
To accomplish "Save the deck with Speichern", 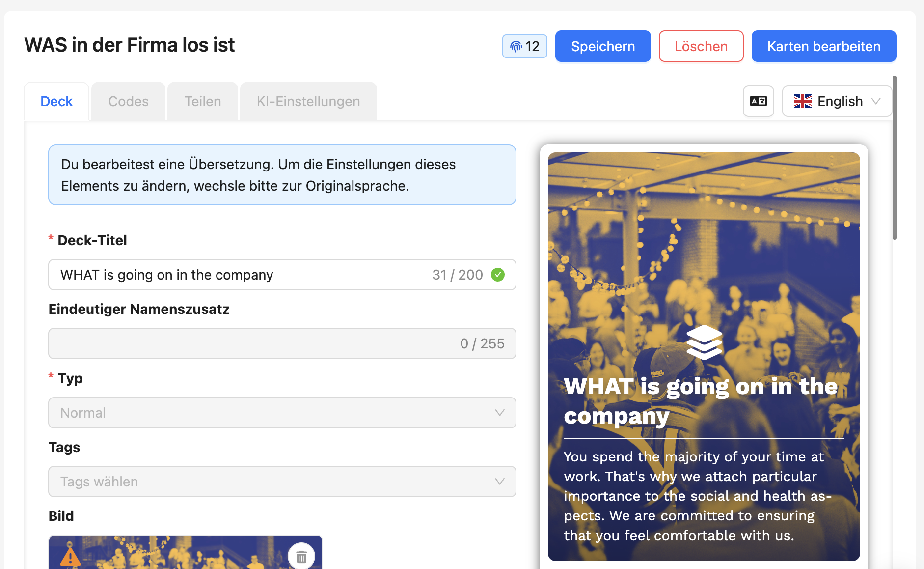I will coord(603,46).
